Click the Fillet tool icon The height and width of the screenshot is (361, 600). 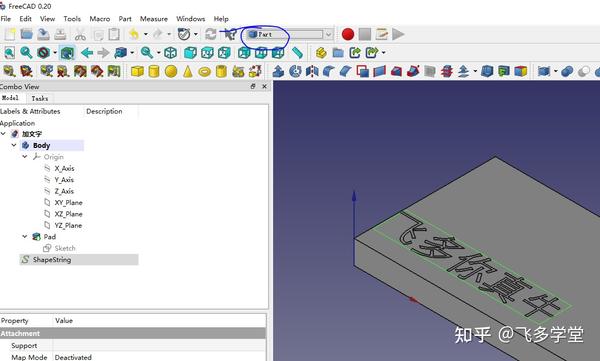click(329, 71)
